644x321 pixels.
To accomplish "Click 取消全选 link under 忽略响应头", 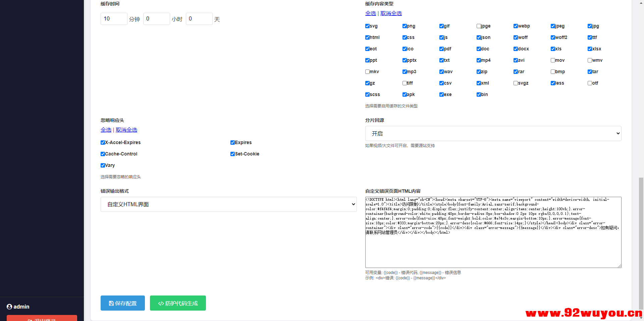I will tap(126, 130).
